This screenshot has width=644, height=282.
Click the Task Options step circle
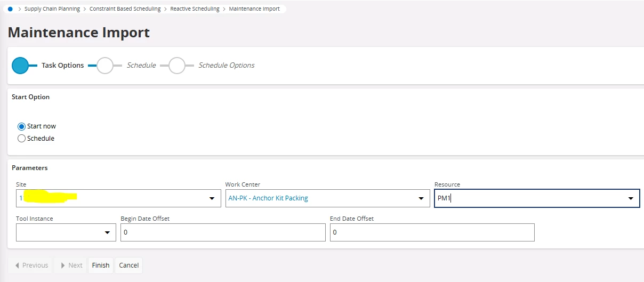coord(20,65)
